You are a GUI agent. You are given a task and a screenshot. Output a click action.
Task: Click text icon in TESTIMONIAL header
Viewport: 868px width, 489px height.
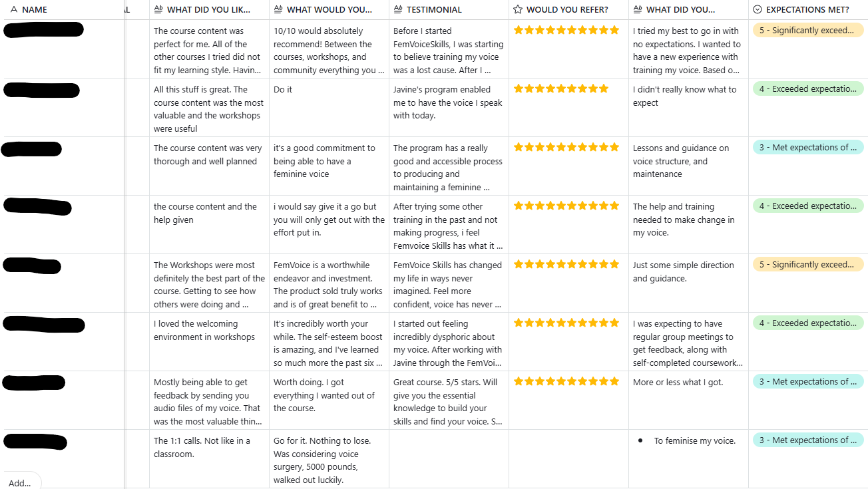coord(397,10)
